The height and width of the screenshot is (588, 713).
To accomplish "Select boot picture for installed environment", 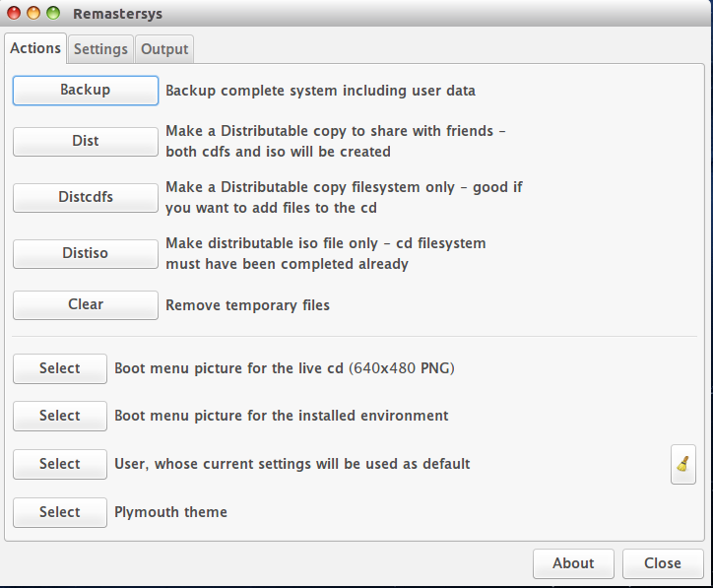I will click(x=60, y=416).
